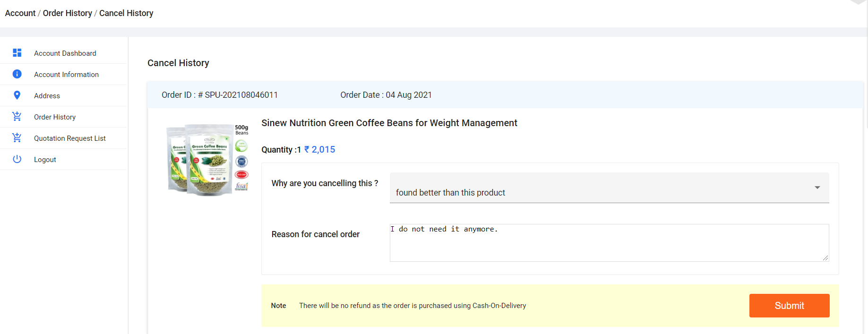The height and width of the screenshot is (334, 868).
Task: Open the Address sidebar item
Action: click(x=47, y=96)
